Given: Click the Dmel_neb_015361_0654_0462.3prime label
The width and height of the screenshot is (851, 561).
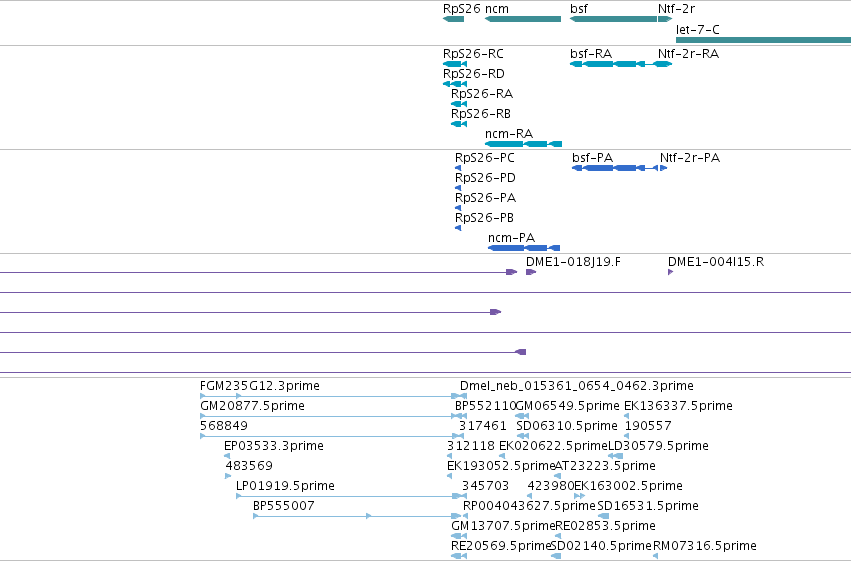Looking at the screenshot, I should click(x=576, y=386).
